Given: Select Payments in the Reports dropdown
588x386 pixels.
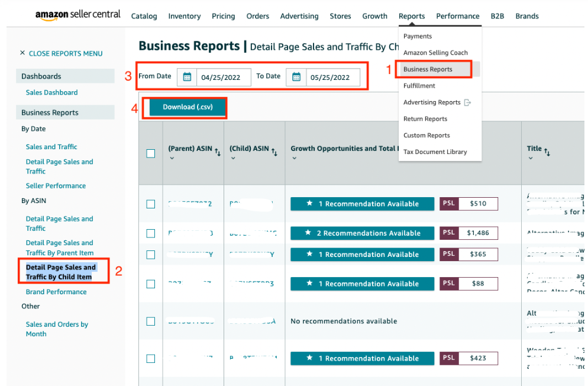Looking at the screenshot, I should coord(418,36).
